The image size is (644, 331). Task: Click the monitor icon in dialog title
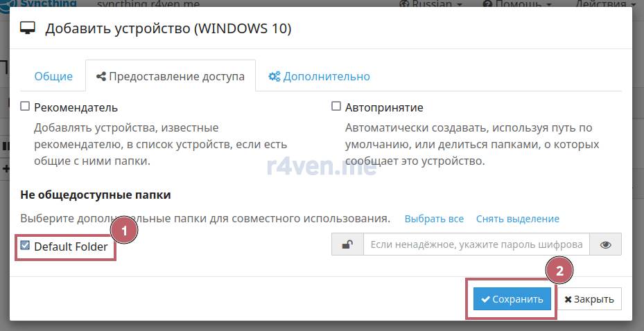(x=28, y=29)
